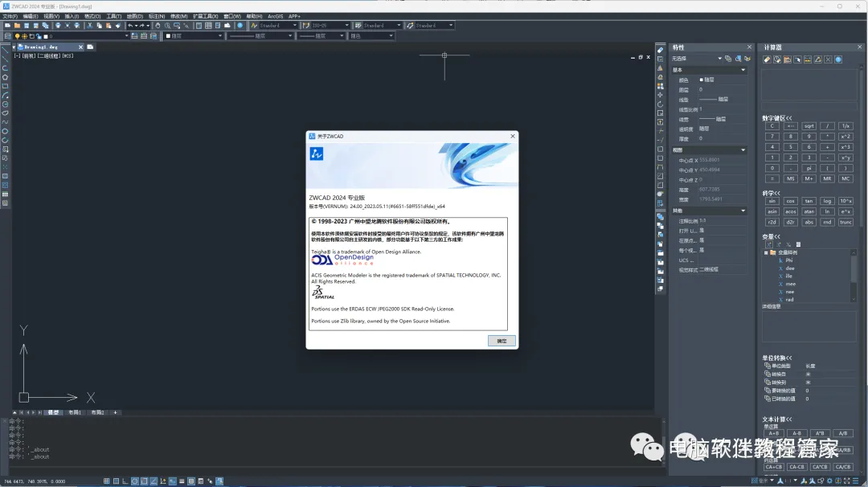Click the Erase tool in the modify toolbar
This screenshot has width=868, height=487.
(x=660, y=50)
